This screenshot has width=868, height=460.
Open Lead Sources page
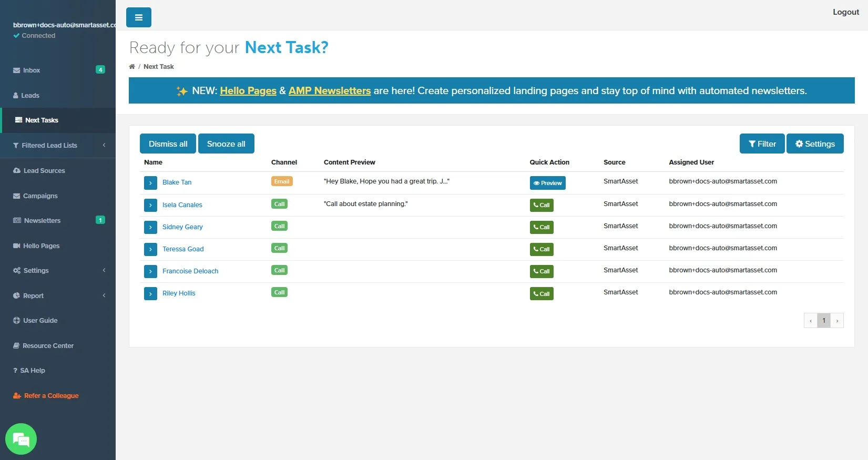58,171
